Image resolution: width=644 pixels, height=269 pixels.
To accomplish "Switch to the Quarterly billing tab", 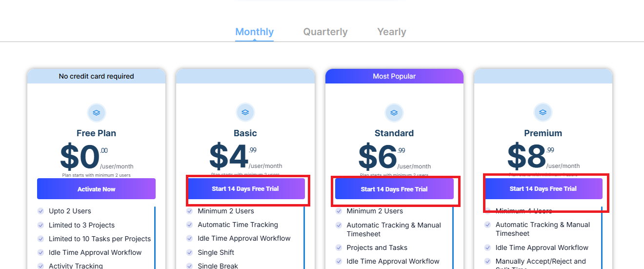I will [325, 32].
